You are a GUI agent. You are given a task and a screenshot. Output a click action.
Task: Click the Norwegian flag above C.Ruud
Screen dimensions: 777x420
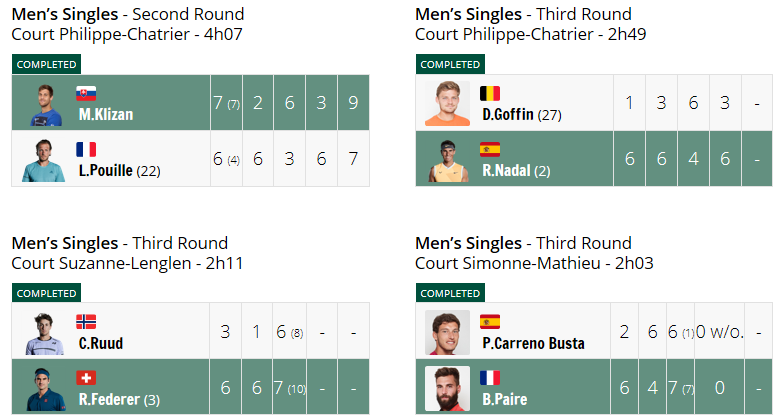86,322
